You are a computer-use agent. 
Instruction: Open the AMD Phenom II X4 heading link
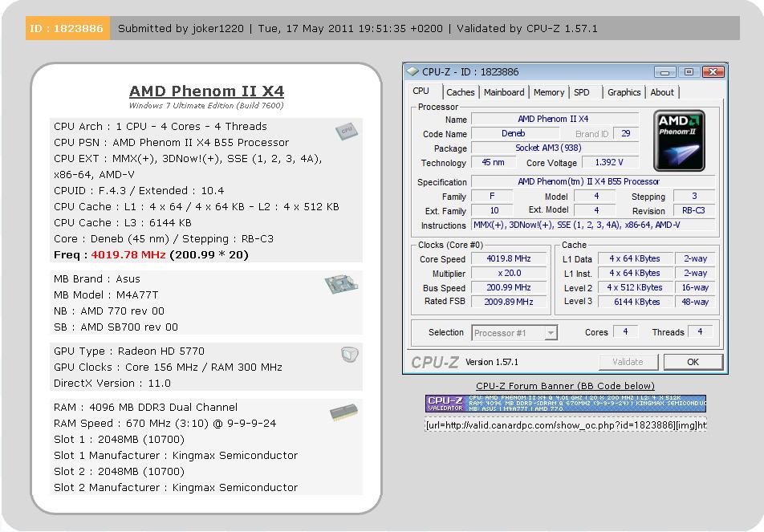(x=206, y=91)
